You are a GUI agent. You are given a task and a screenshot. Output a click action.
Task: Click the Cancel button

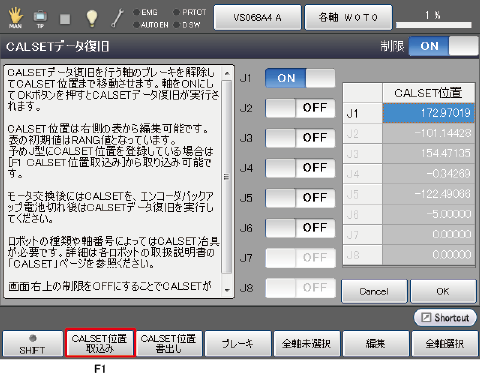374,291
